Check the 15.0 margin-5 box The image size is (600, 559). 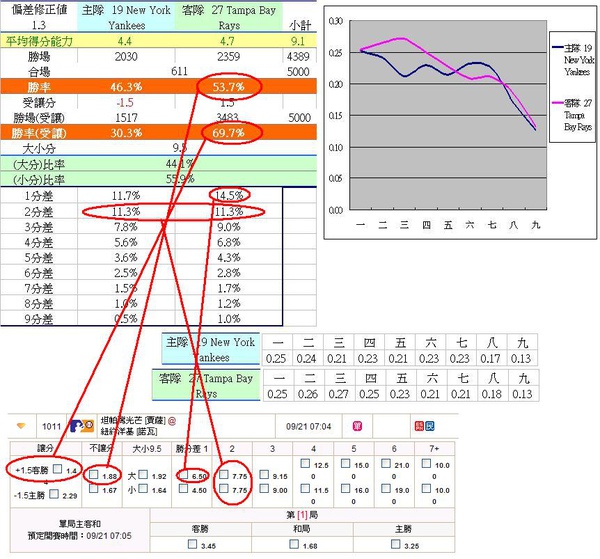click(x=346, y=463)
